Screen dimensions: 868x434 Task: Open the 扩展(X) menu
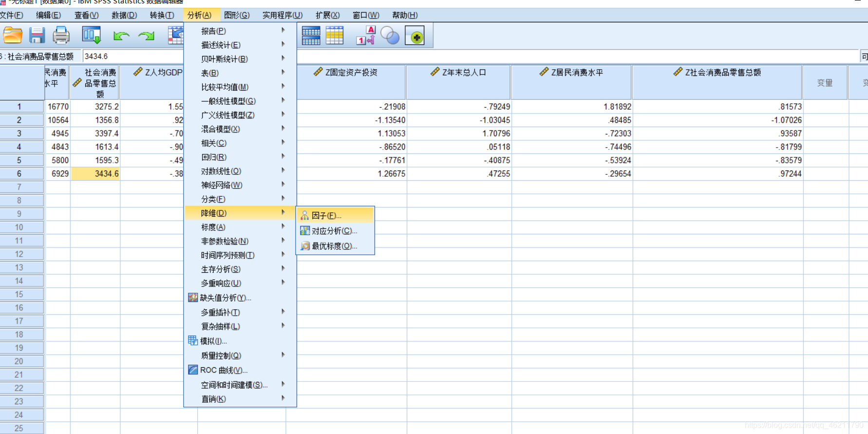(x=327, y=15)
